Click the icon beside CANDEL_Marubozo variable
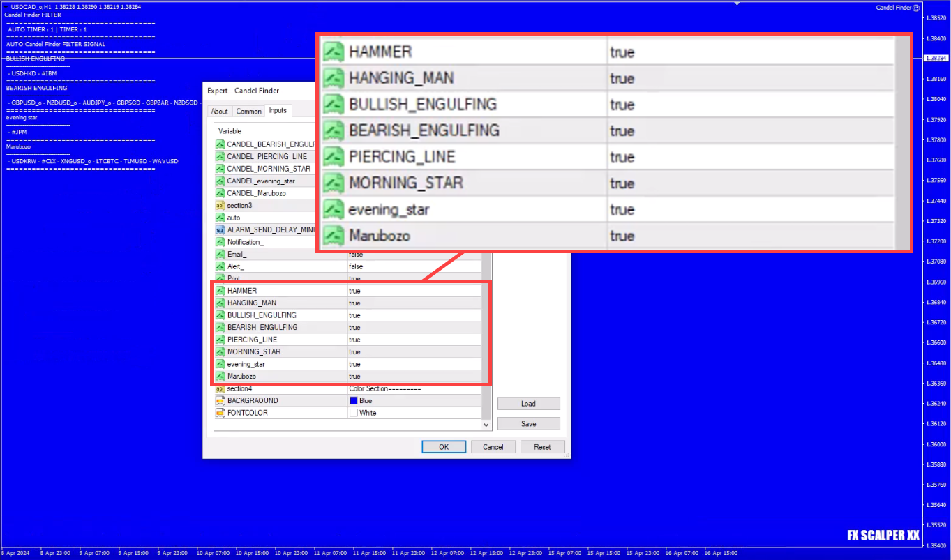Viewport: 951px width, 560px height. pyautogui.click(x=220, y=193)
